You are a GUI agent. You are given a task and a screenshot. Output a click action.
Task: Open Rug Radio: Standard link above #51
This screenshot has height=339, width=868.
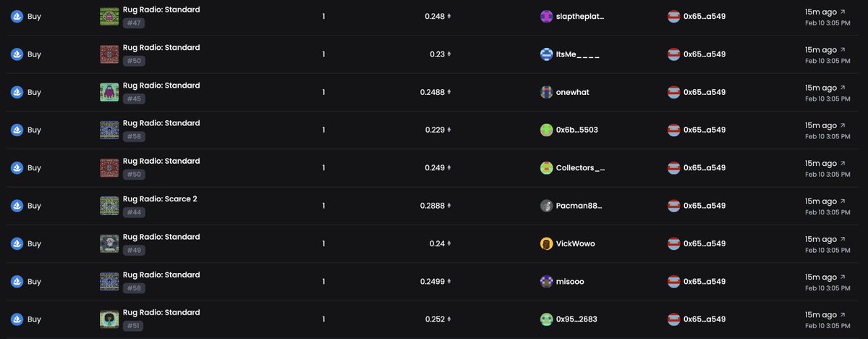point(161,312)
